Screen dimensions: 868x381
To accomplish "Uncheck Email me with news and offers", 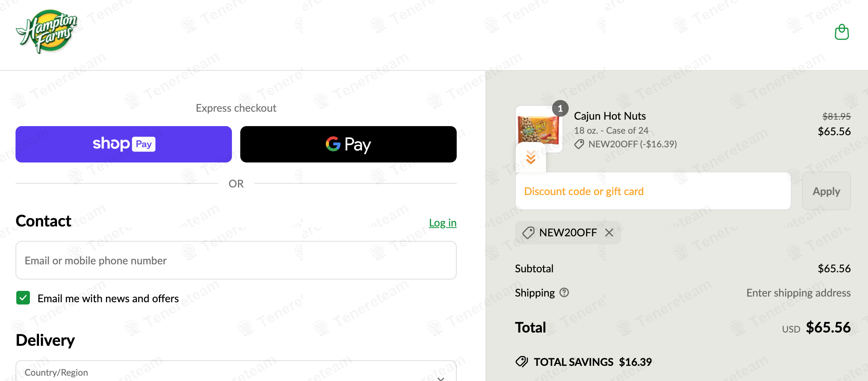I will (x=23, y=298).
